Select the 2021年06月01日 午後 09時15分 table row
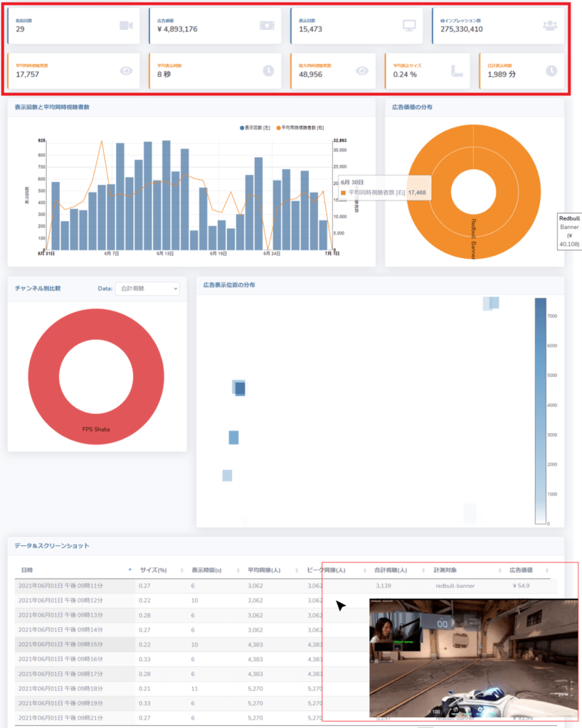Viewport: 582px width, 728px height. pos(282,644)
